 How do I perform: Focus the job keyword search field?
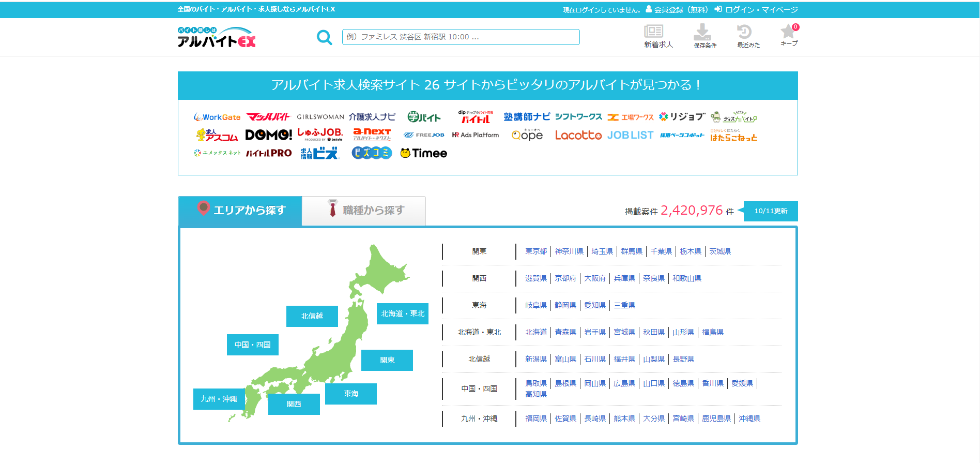point(461,37)
